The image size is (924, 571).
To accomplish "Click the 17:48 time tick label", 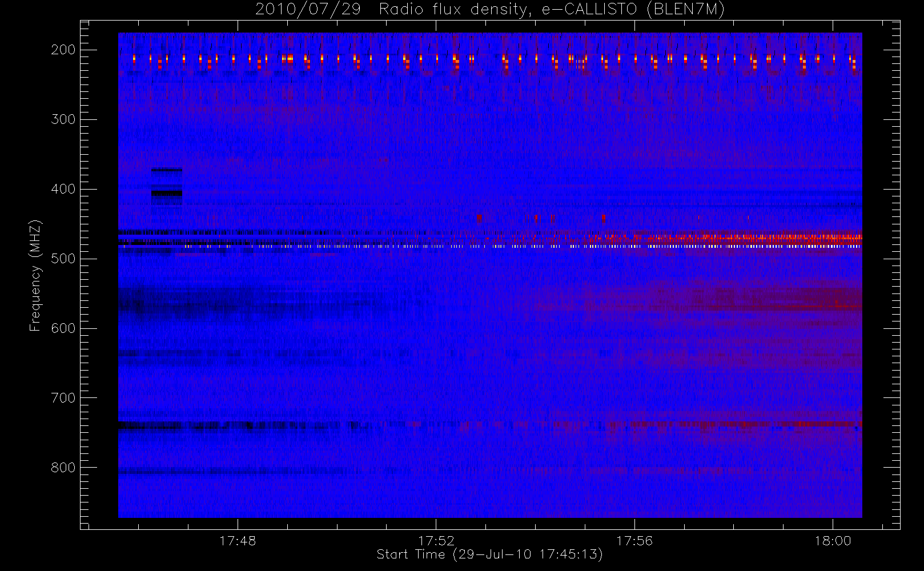I will pos(238,541).
